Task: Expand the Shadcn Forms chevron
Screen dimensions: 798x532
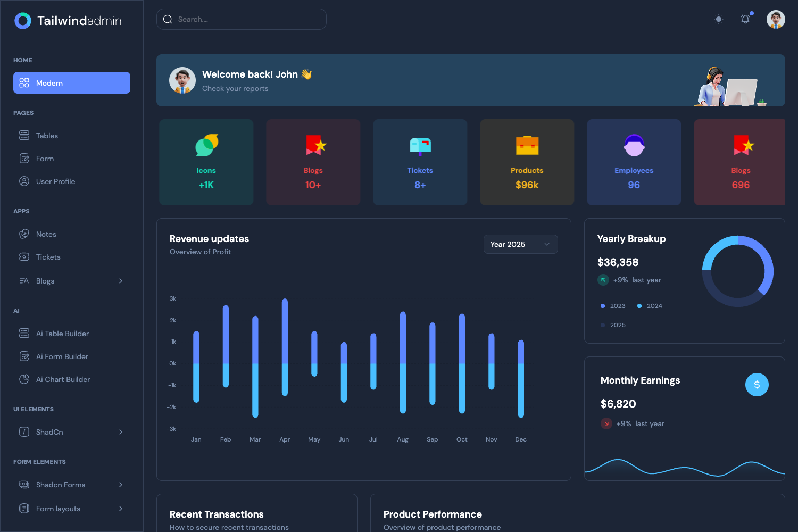Action: pos(121,485)
